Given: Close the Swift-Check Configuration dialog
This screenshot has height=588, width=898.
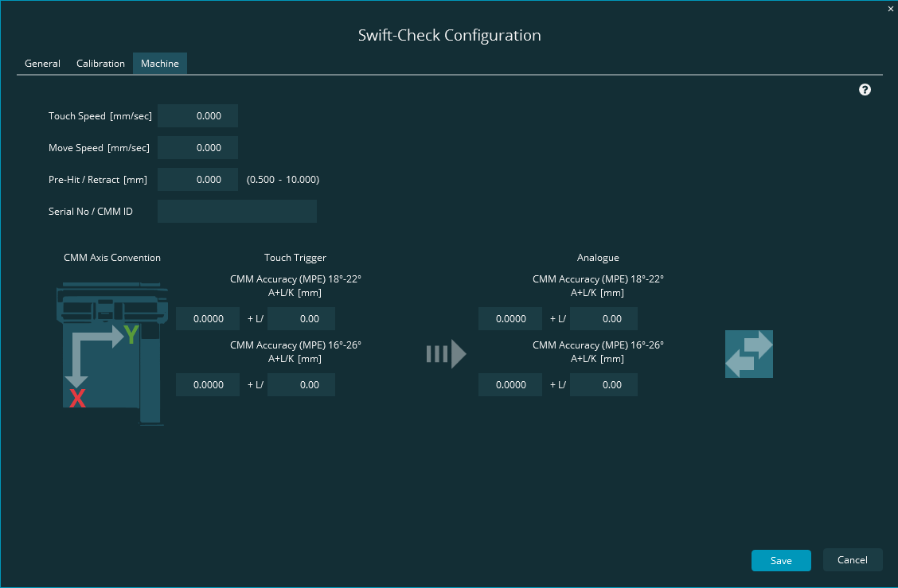Looking at the screenshot, I should coord(890,9).
